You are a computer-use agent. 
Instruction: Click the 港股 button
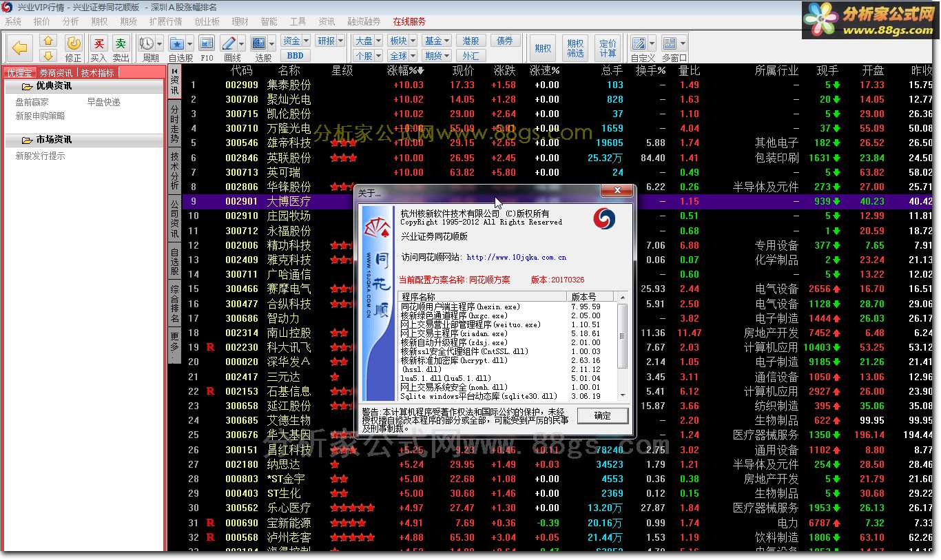click(471, 41)
